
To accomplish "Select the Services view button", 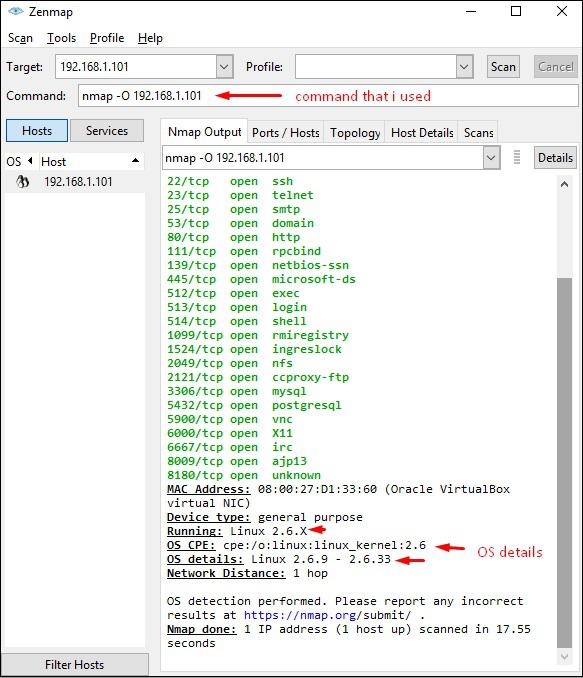I will click(x=107, y=131).
